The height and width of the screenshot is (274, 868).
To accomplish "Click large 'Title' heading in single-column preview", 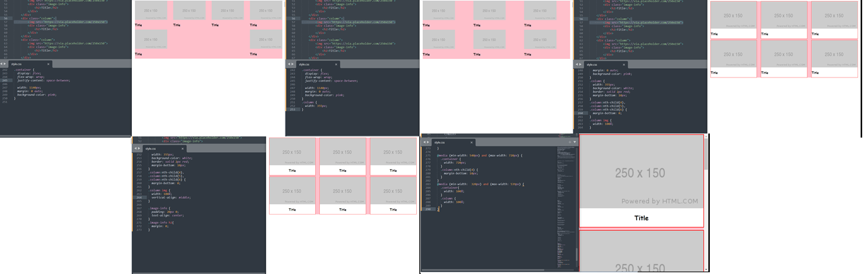I will (642, 218).
